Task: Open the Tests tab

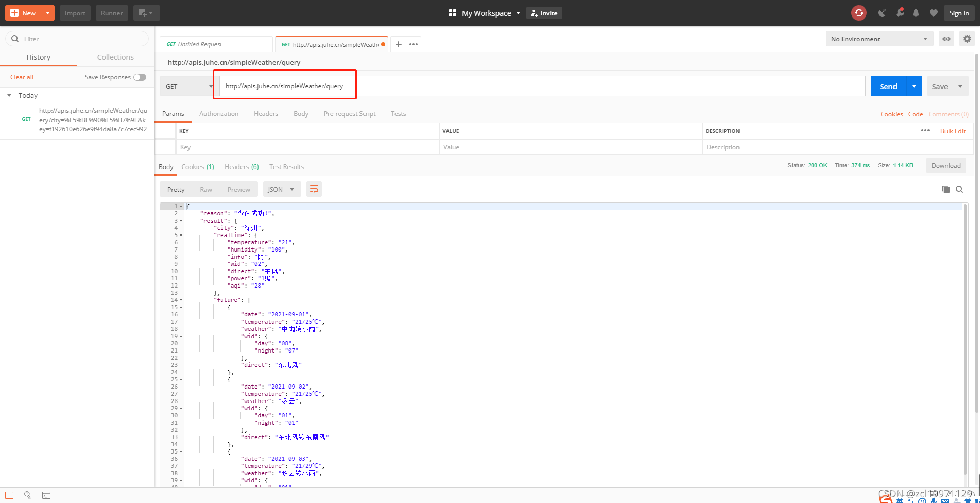Action: (398, 113)
